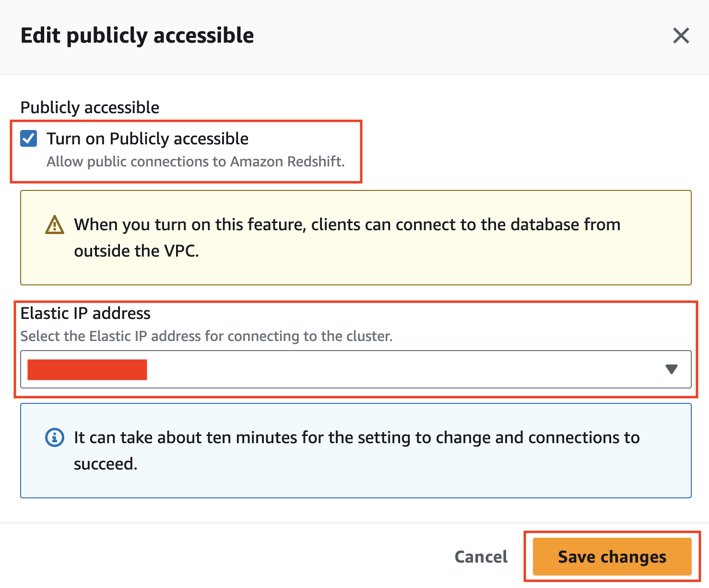Click the "Allow public connections to Amazon Redshift" description
Viewport: 709px width, 588px height.
click(x=195, y=162)
